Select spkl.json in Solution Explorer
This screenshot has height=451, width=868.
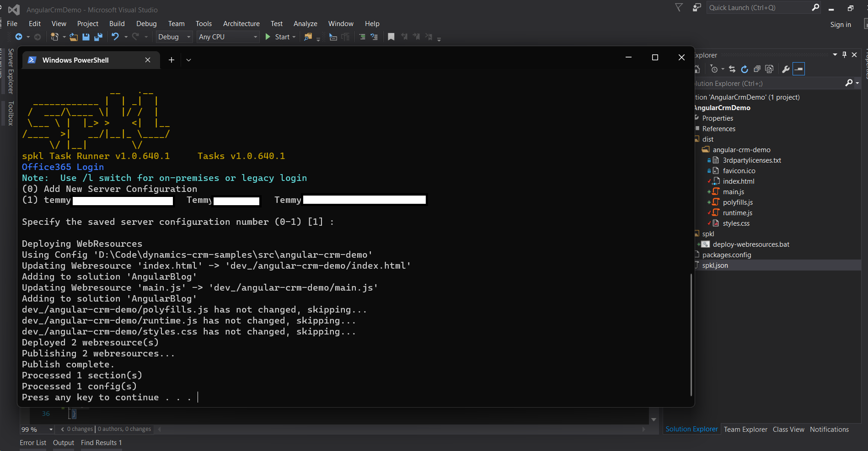715,265
